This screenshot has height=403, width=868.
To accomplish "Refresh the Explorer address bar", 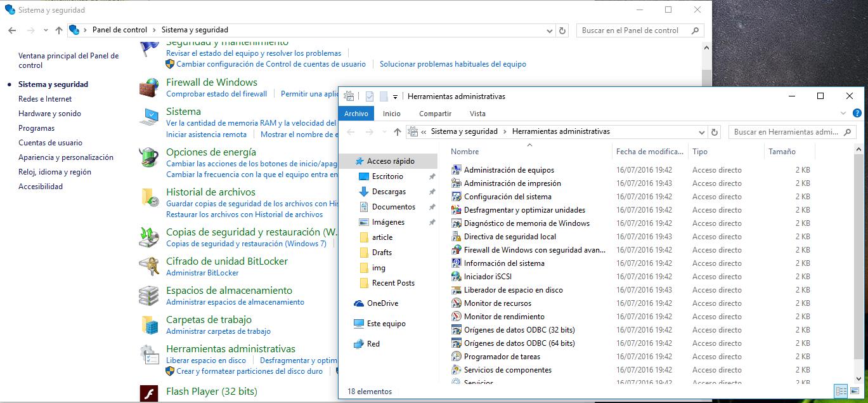I will coord(715,132).
